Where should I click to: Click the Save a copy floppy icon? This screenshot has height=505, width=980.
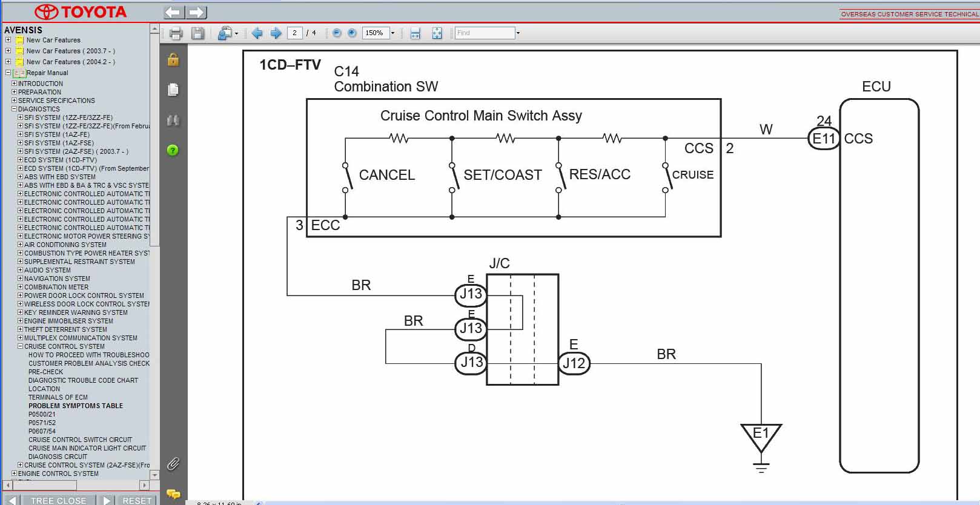197,33
